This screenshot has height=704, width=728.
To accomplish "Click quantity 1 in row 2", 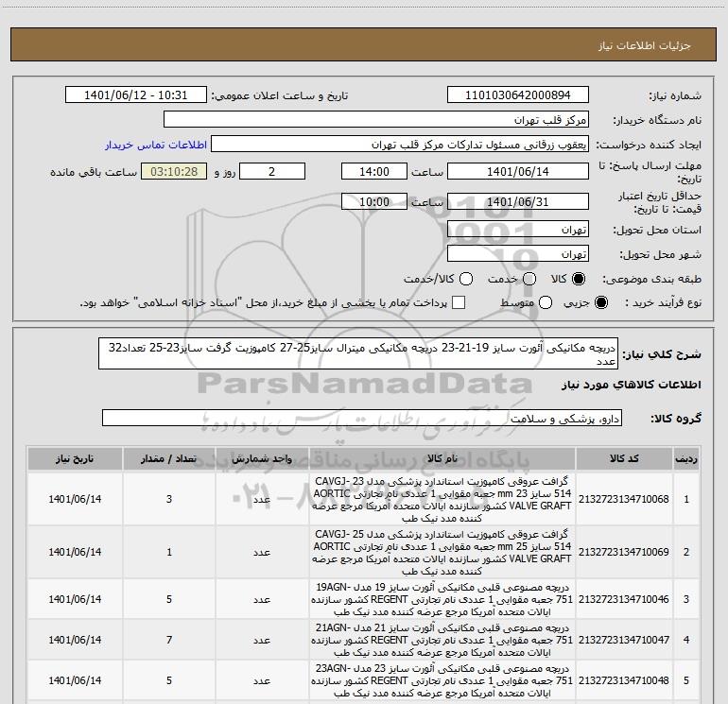I will [x=169, y=552].
